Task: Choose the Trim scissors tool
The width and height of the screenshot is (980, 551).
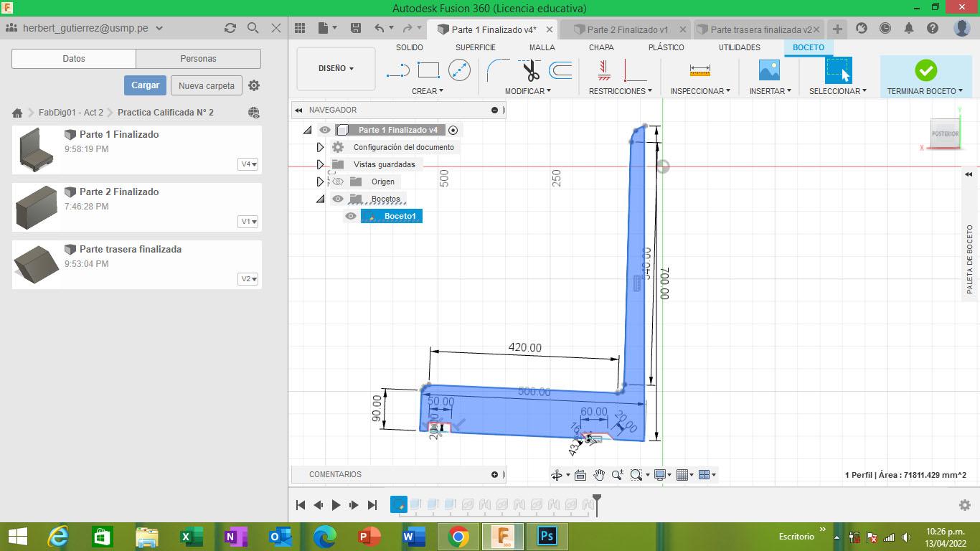Action: 530,70
